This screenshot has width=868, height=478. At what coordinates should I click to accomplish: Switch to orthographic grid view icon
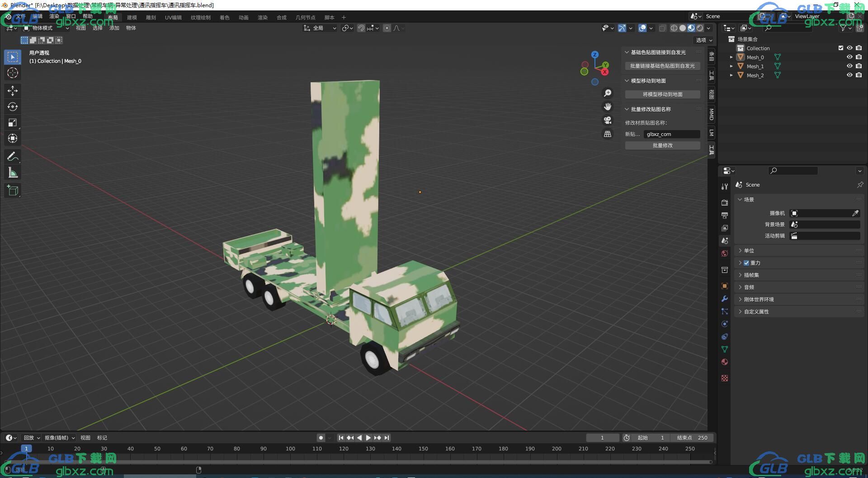pos(608,134)
